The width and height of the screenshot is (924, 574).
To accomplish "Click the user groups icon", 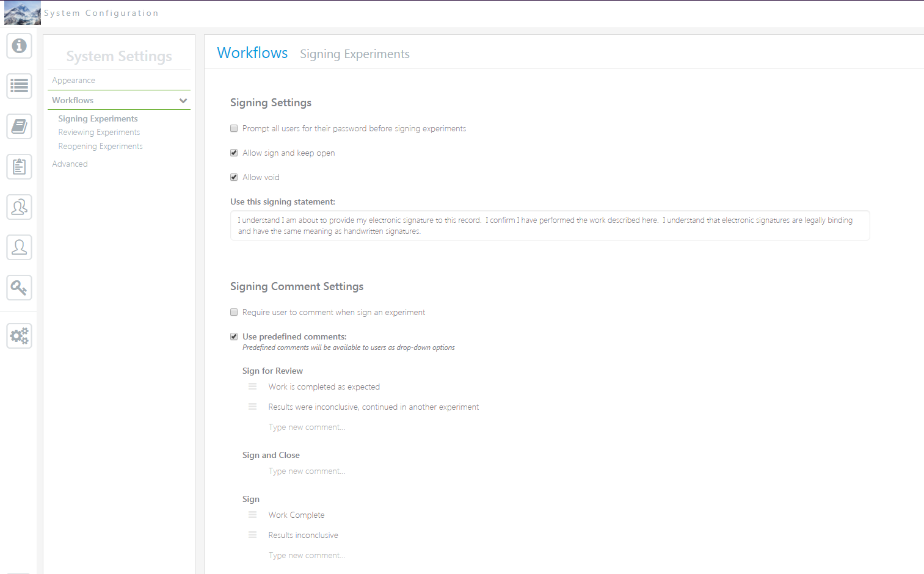I will coord(20,207).
